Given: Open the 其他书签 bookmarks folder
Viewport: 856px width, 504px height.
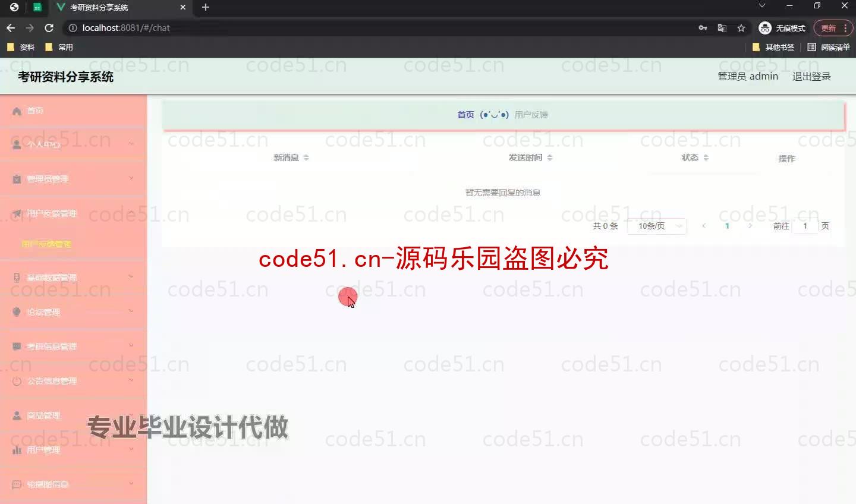Looking at the screenshot, I should click(773, 47).
